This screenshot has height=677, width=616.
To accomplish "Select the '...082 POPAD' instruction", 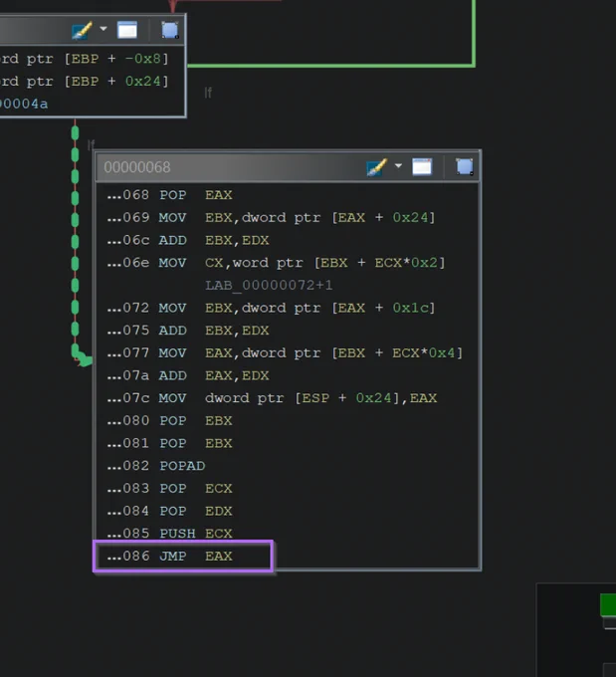I will tap(156, 466).
